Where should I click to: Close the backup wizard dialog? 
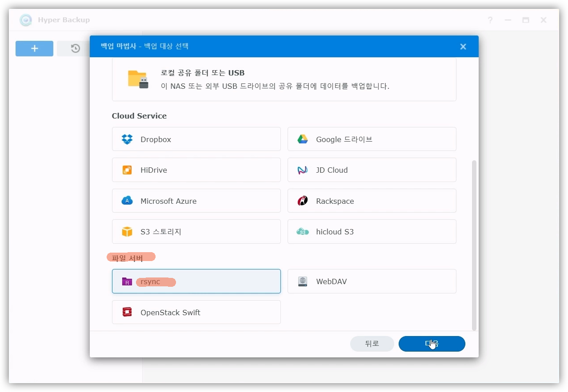coord(463,47)
